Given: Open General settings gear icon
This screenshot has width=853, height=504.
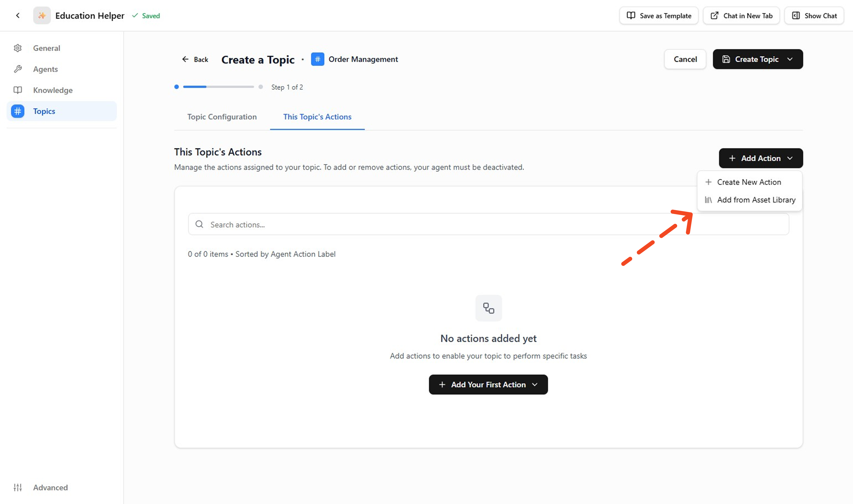Looking at the screenshot, I should click(18, 48).
